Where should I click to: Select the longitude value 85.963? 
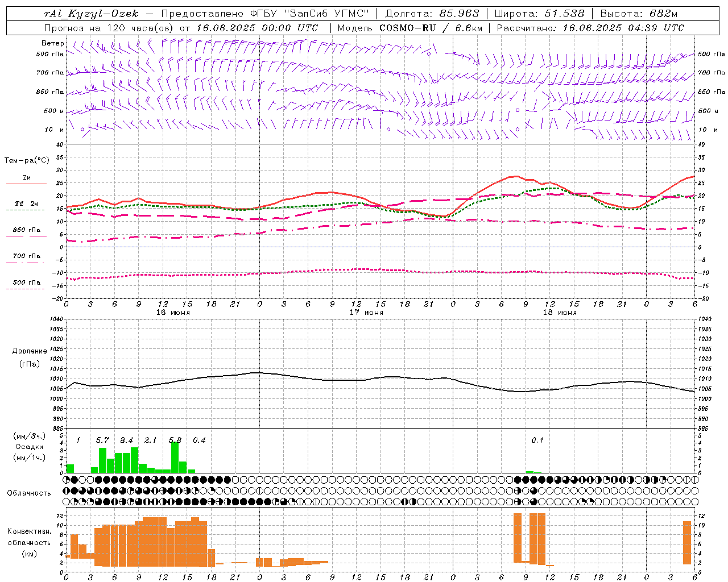459,14
